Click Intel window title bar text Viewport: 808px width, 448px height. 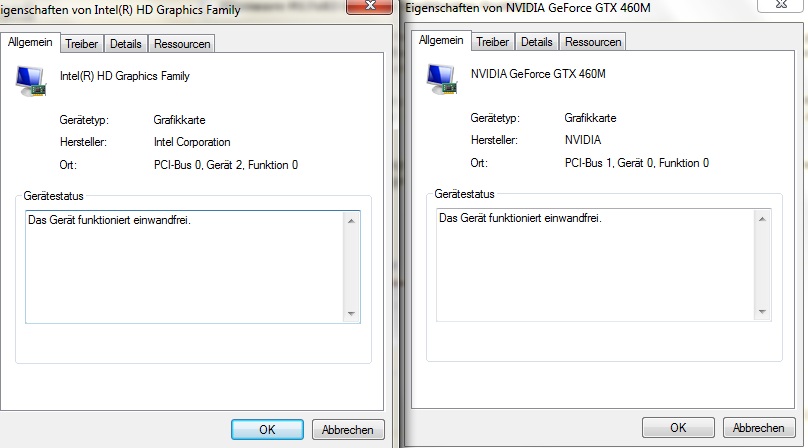pos(120,10)
